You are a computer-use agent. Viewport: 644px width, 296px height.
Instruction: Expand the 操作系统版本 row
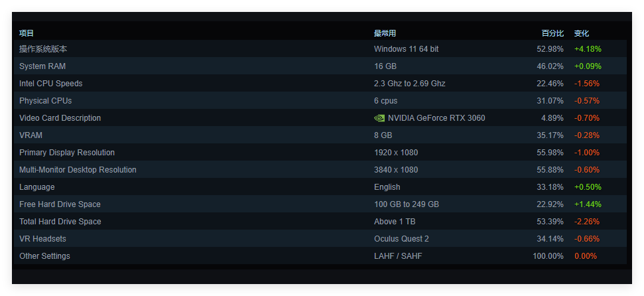(x=320, y=49)
